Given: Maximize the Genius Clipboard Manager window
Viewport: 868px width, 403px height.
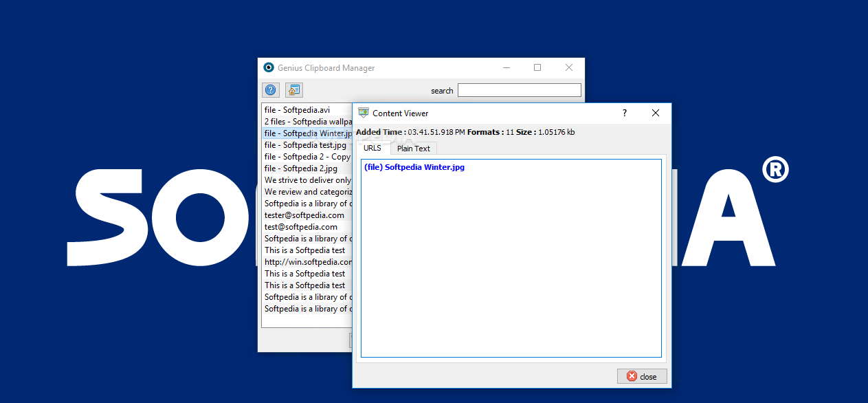Looking at the screenshot, I should coord(537,67).
